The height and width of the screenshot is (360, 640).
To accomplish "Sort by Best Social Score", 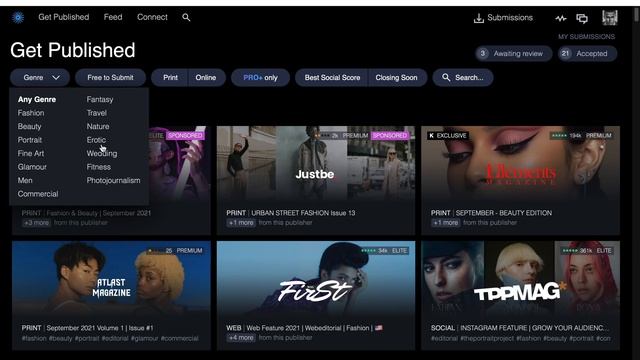I will point(332,78).
